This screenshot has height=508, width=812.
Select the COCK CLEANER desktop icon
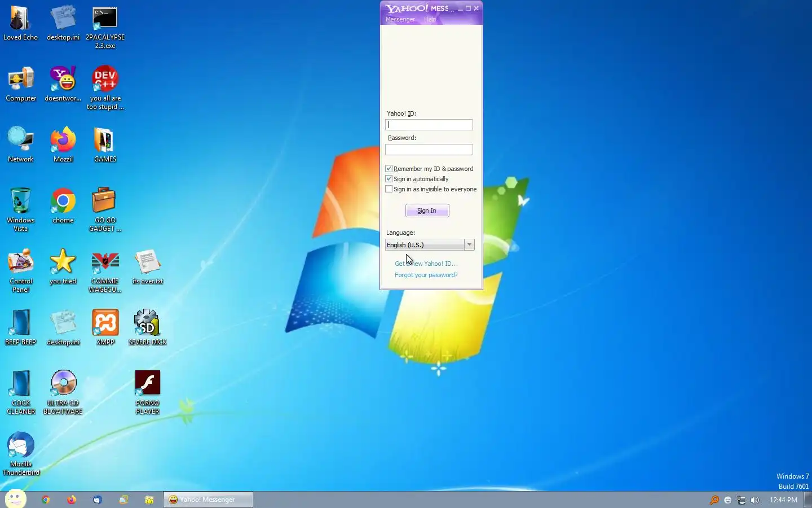pos(20,393)
